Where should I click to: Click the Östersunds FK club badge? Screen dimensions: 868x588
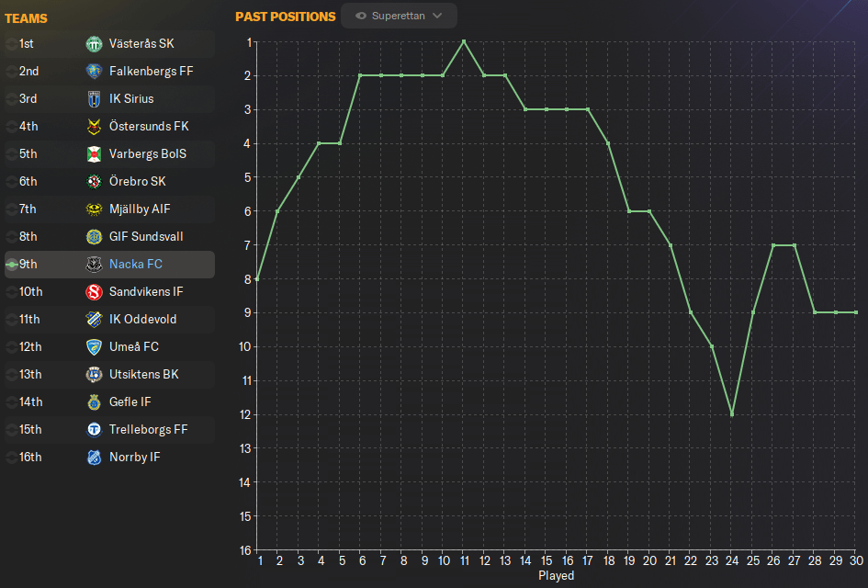pos(94,126)
